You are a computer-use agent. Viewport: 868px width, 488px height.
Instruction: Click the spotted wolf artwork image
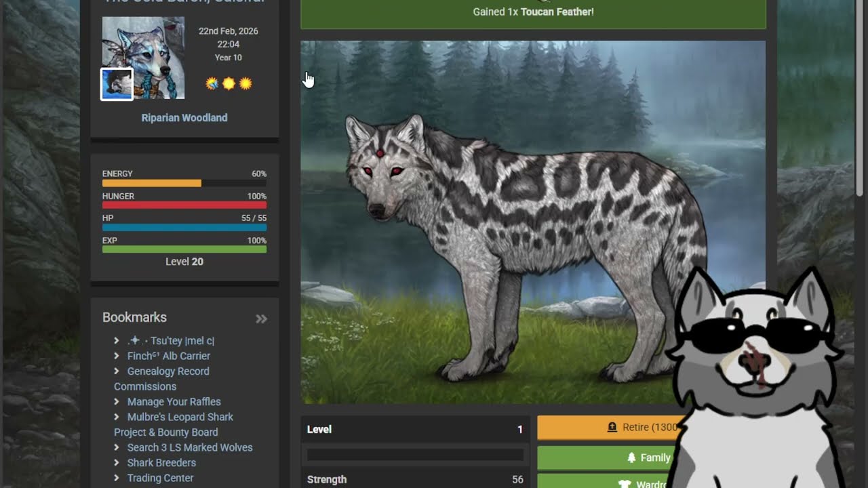(x=533, y=222)
